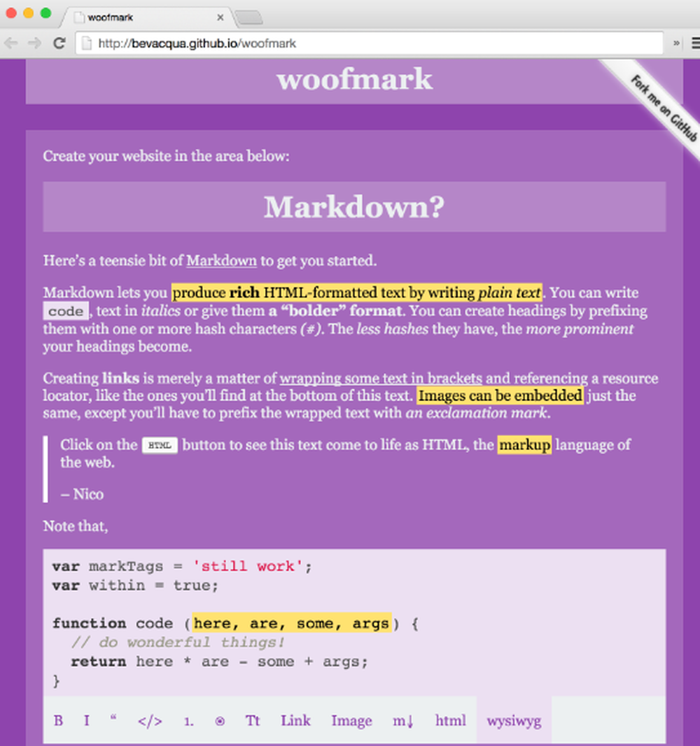Switch the editor to markdown mode (m↓)

pyautogui.click(x=403, y=720)
